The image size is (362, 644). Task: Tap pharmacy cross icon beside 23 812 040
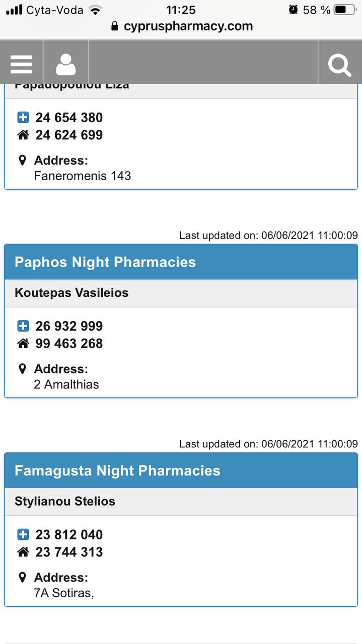[23, 534]
